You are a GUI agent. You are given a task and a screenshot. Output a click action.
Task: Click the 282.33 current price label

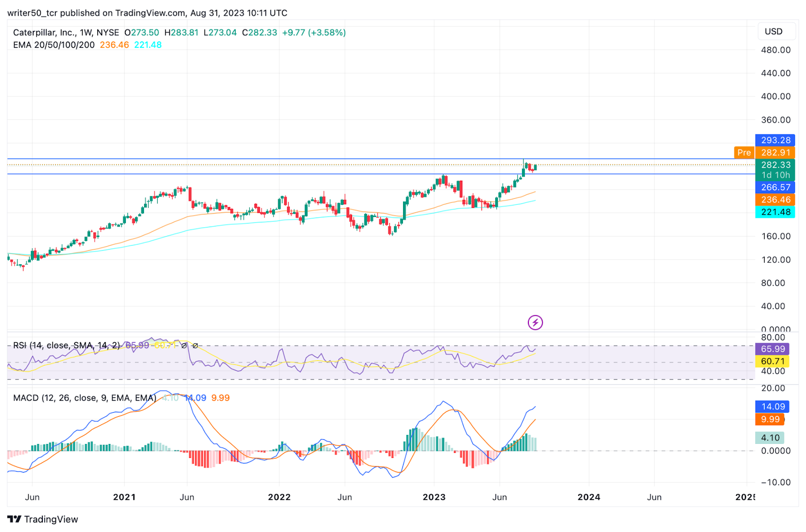click(775, 165)
